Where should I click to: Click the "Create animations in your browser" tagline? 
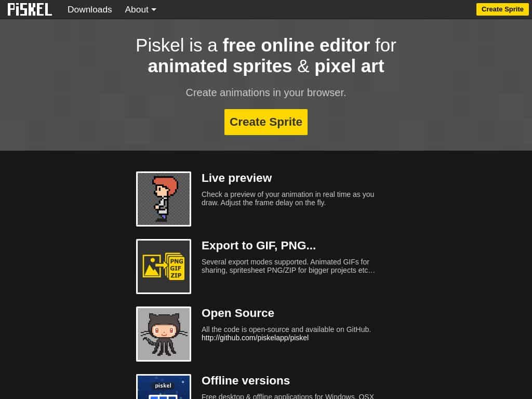pos(266,92)
